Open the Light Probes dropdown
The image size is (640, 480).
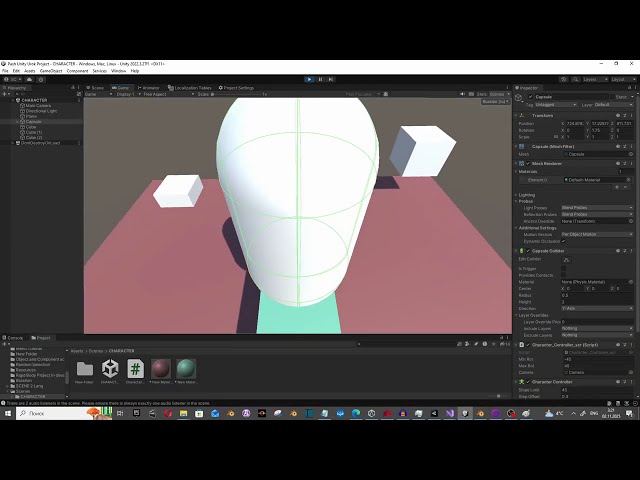597,208
